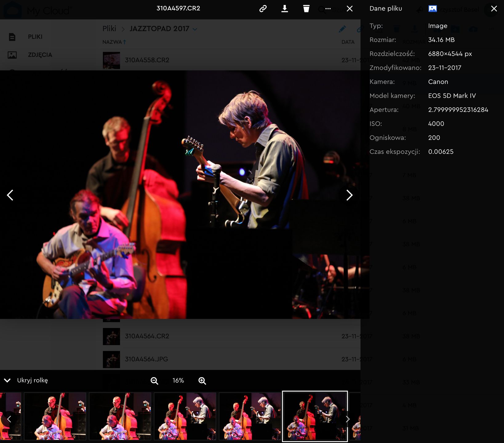Close the Dane pliku panel

click(x=494, y=9)
